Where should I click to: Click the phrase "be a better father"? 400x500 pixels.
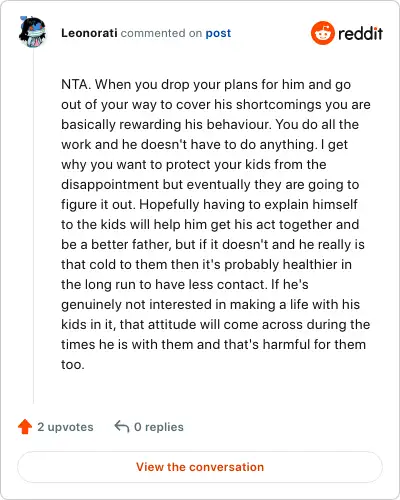[116, 244]
